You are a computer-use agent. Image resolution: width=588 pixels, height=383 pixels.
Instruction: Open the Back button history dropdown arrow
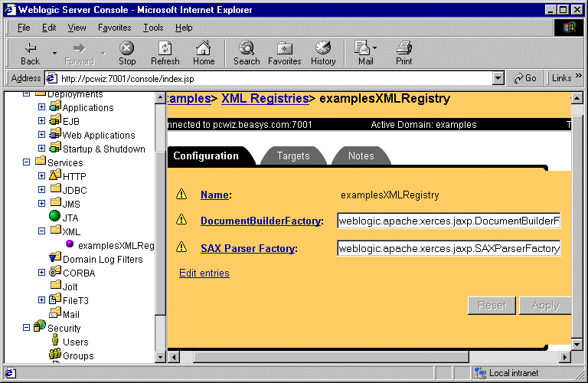coord(55,54)
